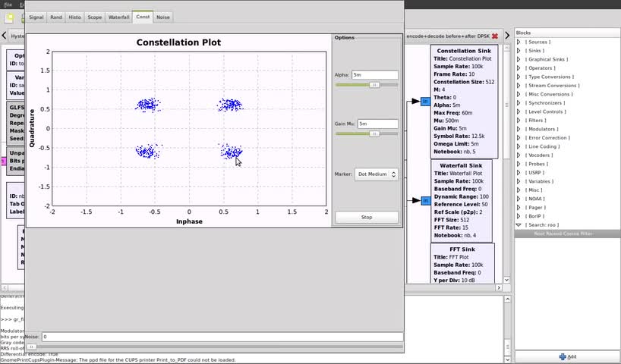Expand the Vocoders category
Image resolution: width=621 pixels, height=364 pixels.
519,155
